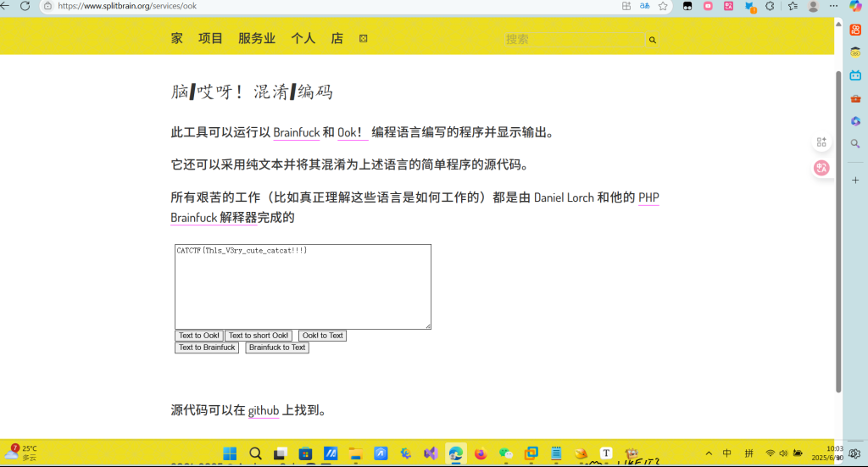Open the Copilot icon in the browser corner
Image resolution: width=868 pixels, height=467 pixels.
coord(855,6)
